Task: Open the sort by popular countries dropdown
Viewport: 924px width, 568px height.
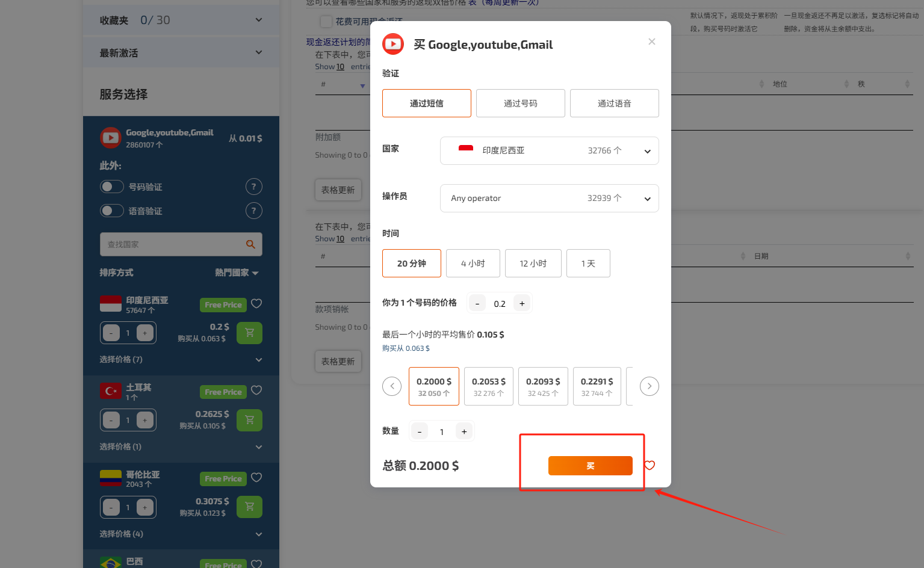Action: 237,273
